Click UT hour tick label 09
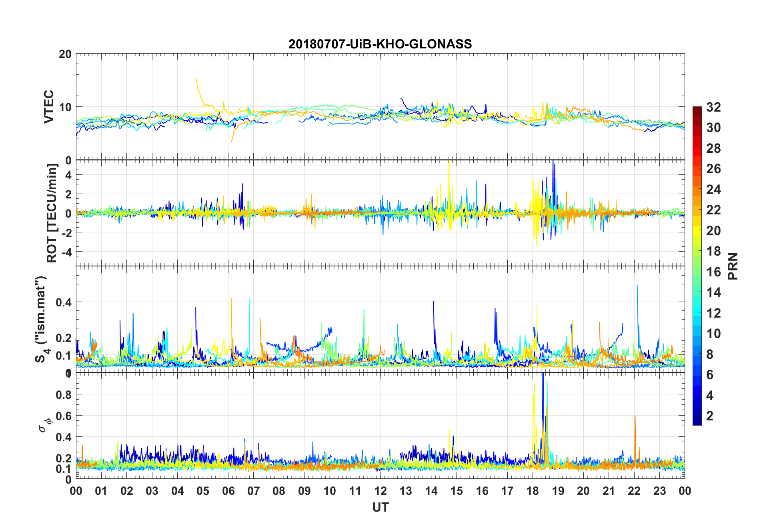The height and width of the screenshot is (532, 761). [x=304, y=491]
